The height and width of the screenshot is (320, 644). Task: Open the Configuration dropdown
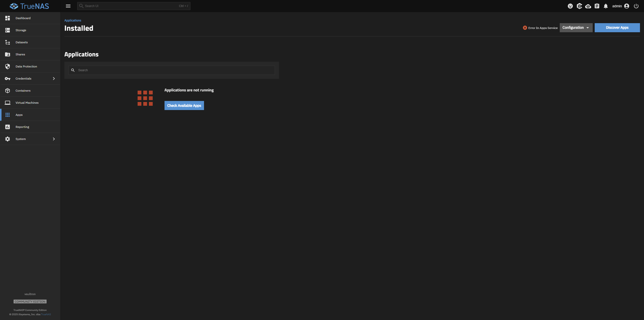(576, 28)
